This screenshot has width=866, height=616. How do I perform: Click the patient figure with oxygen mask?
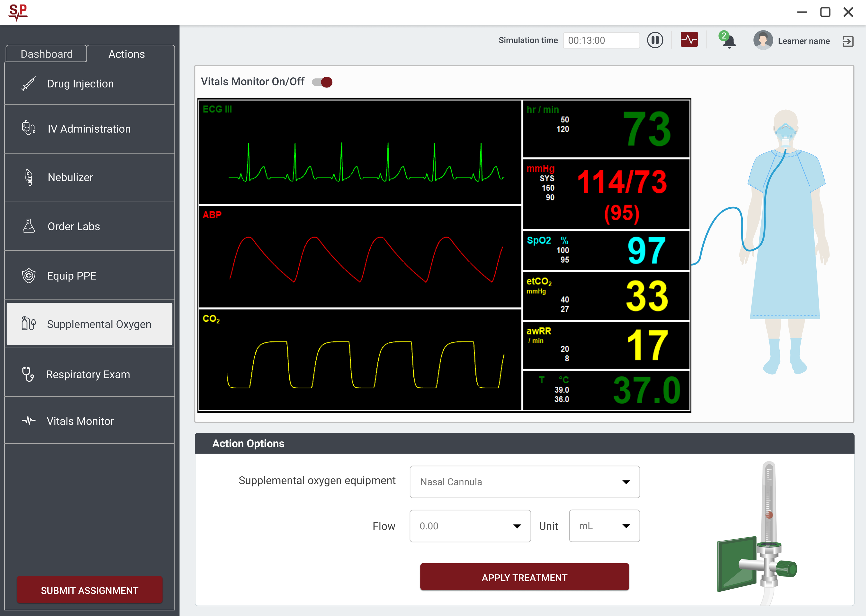[785, 242]
